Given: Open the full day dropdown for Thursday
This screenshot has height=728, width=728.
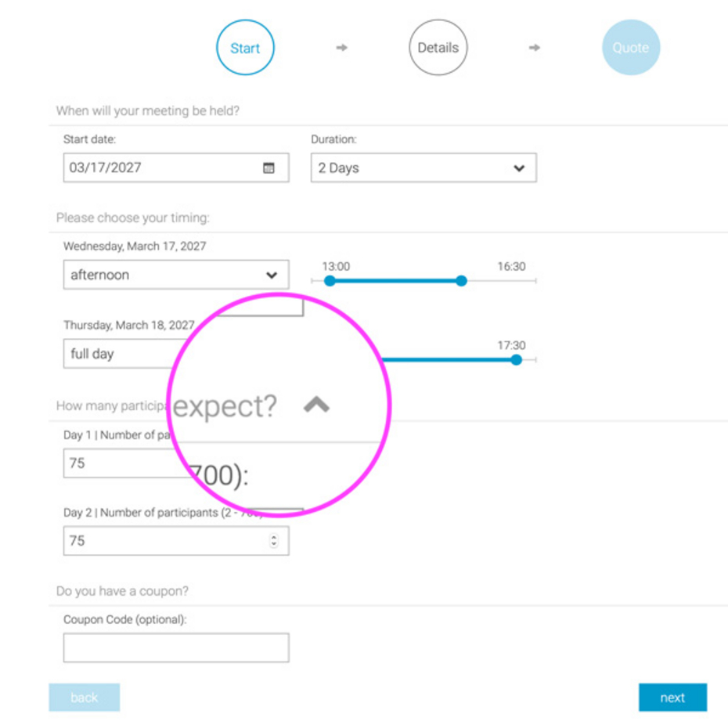Looking at the screenshot, I should tap(175, 354).
